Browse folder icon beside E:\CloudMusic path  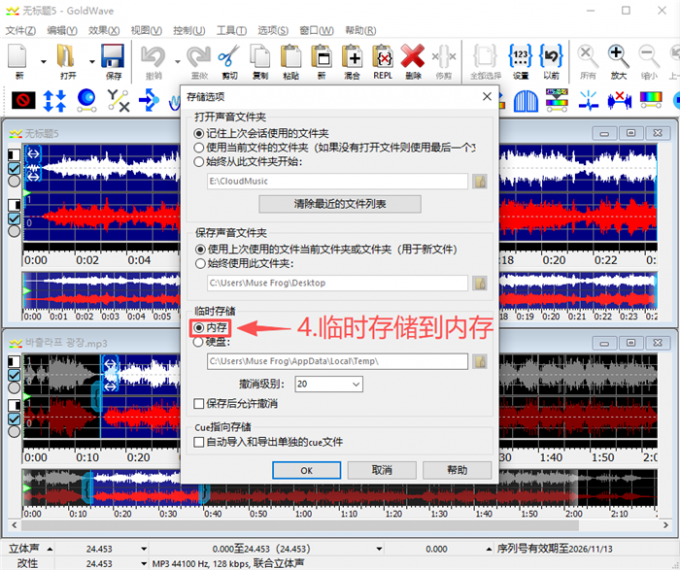(479, 181)
